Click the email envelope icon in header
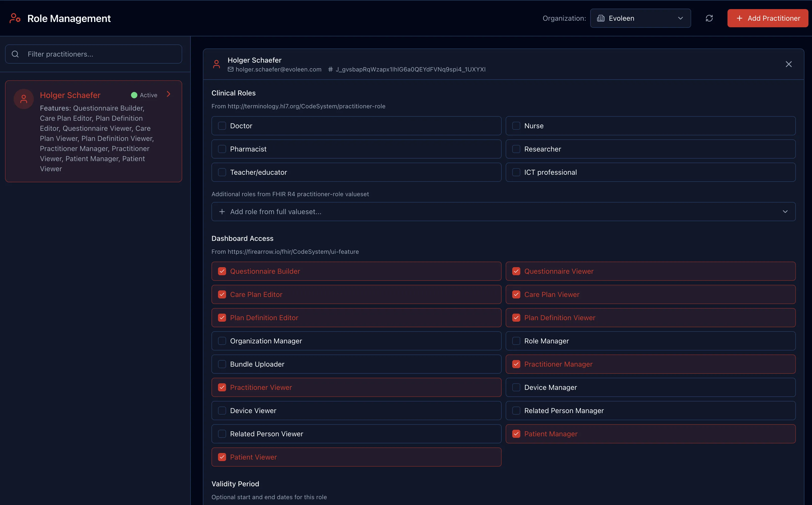 (231, 69)
